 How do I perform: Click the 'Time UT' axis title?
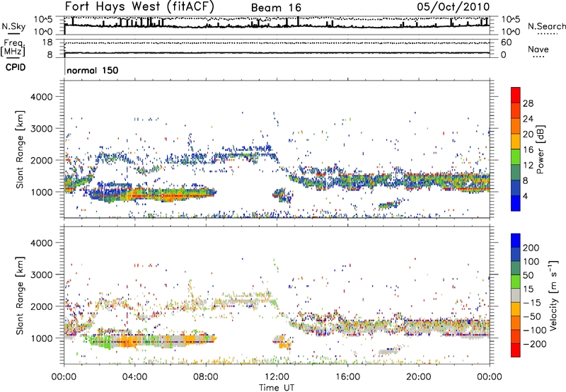(277, 388)
